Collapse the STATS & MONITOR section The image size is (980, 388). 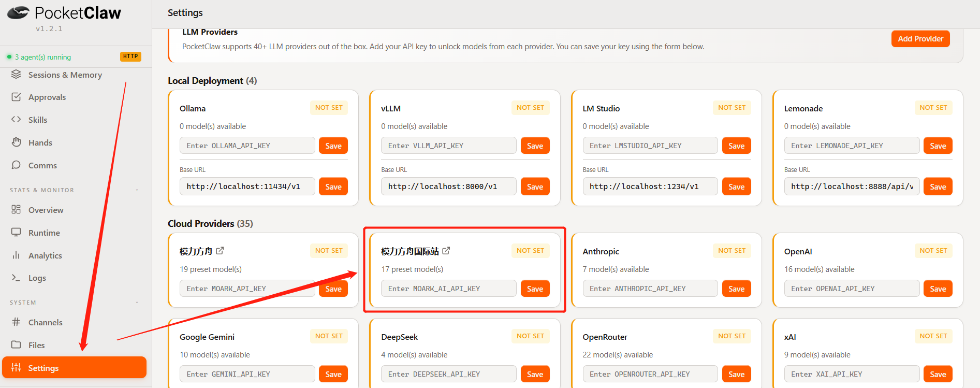coord(137,190)
